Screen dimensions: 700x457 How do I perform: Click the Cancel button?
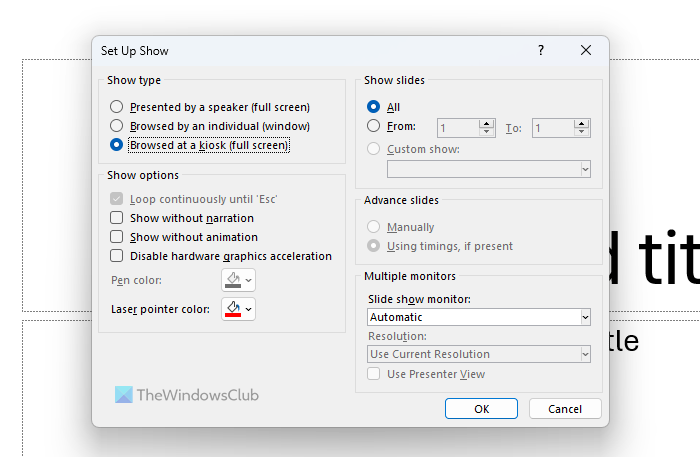point(565,409)
